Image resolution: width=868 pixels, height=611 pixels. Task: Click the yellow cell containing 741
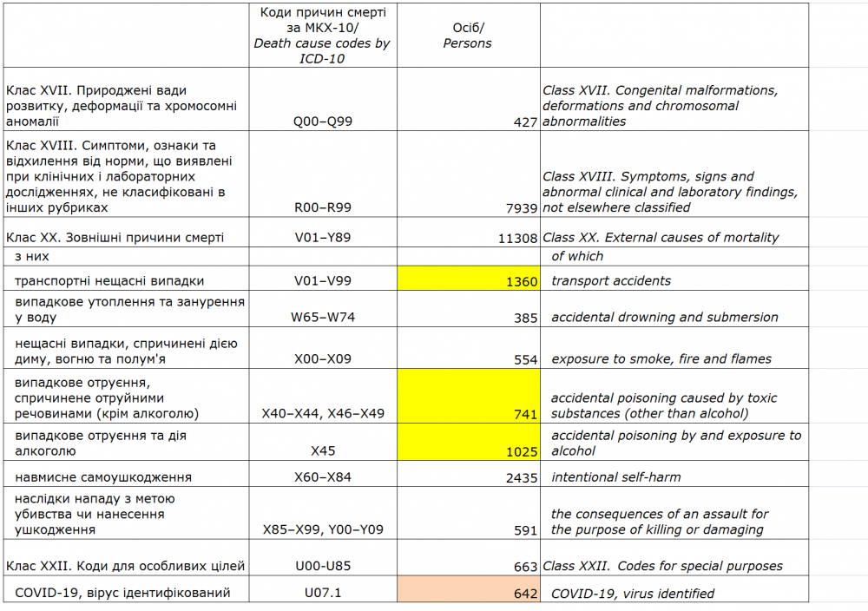pos(469,396)
